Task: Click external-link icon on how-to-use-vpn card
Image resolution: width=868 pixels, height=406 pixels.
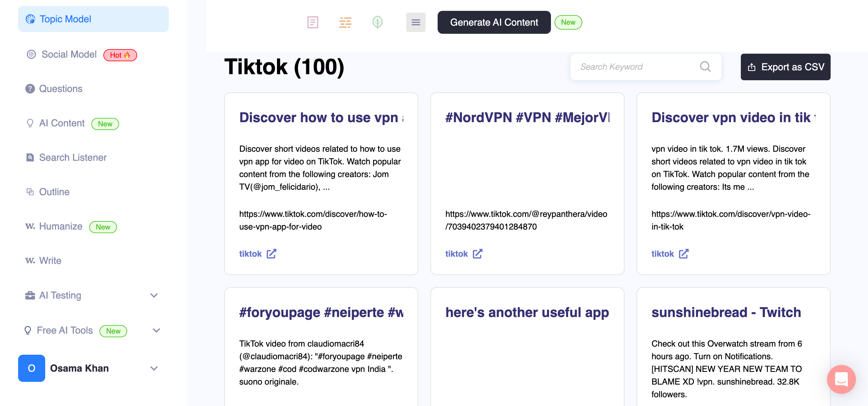Action: (272, 254)
